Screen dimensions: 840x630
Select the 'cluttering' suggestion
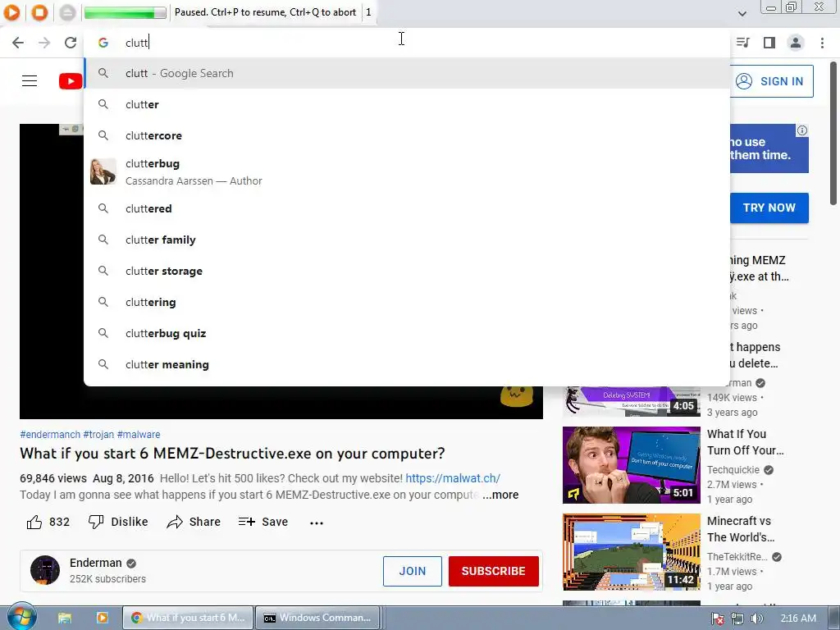click(x=407, y=302)
